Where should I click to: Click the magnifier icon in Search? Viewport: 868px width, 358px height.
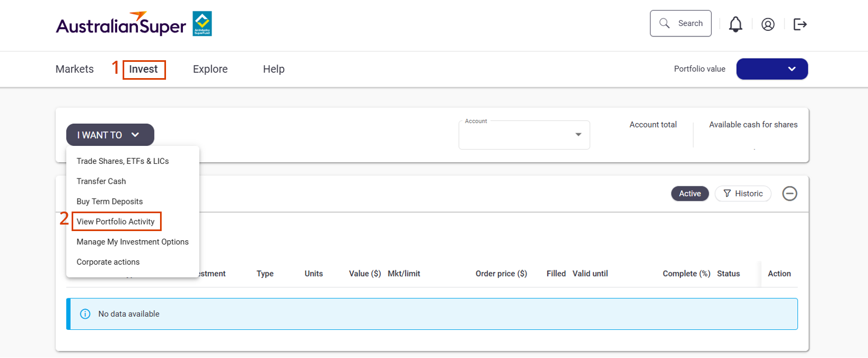(664, 23)
